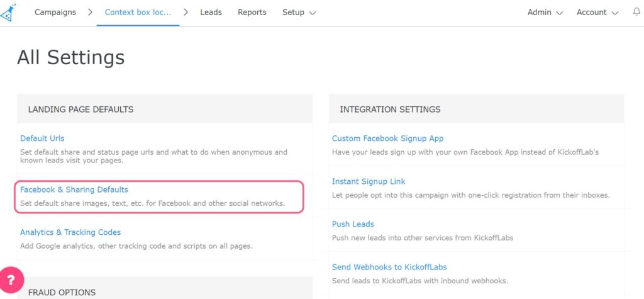Click the 'Have your leads sign up' description
Image resolution: width=644 pixels, height=299 pixels.
pos(465,152)
